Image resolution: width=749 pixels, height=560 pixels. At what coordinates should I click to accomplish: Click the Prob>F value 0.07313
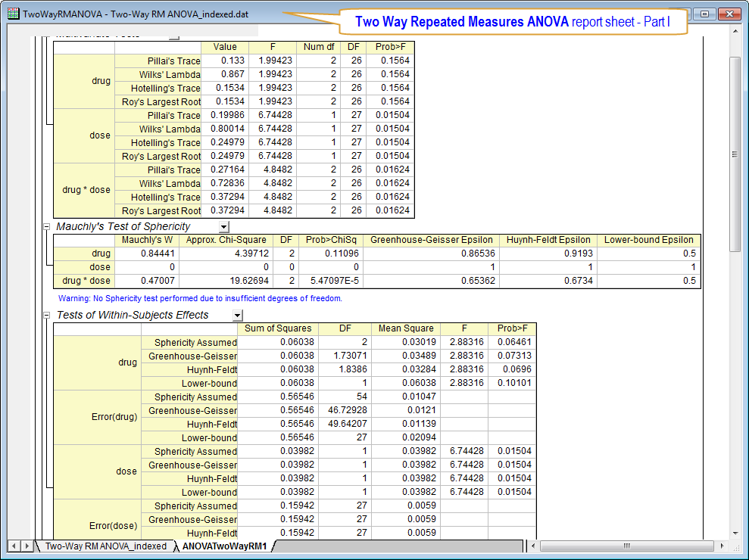tap(514, 356)
